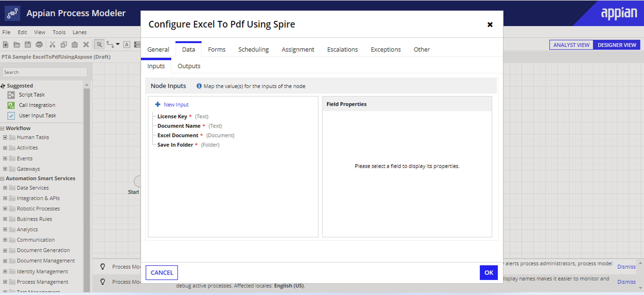Switch to the Exceptions tab
The image size is (644, 295).
click(386, 49)
